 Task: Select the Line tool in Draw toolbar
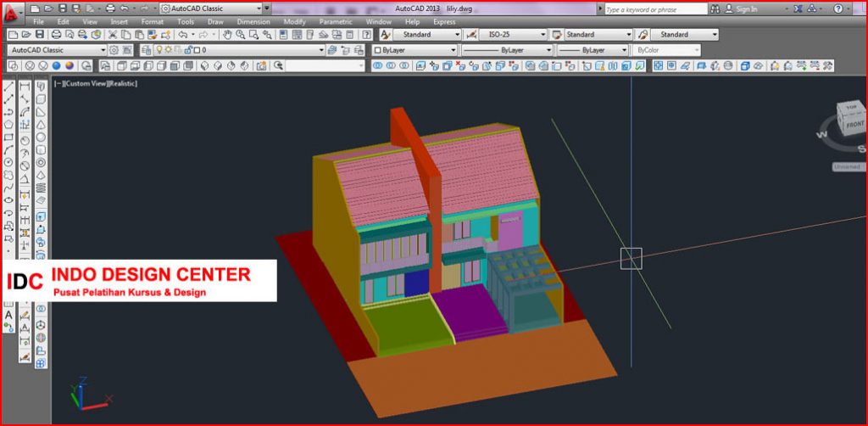point(8,87)
